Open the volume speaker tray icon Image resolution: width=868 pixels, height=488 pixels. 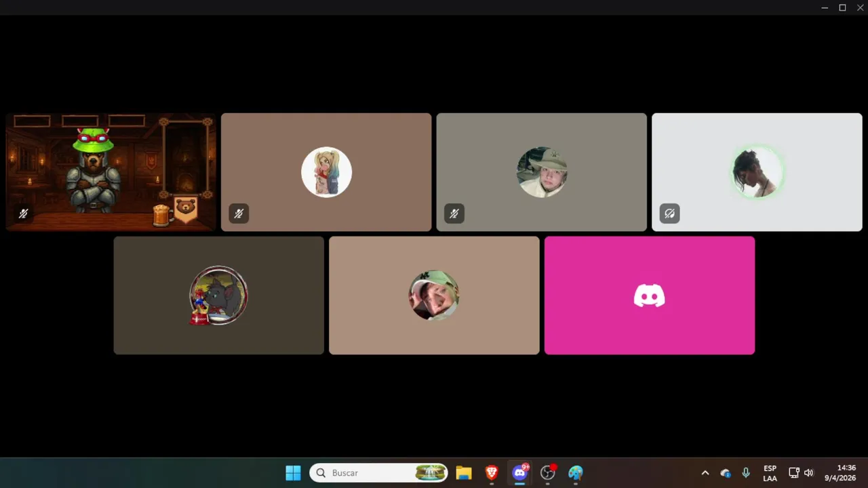click(808, 473)
